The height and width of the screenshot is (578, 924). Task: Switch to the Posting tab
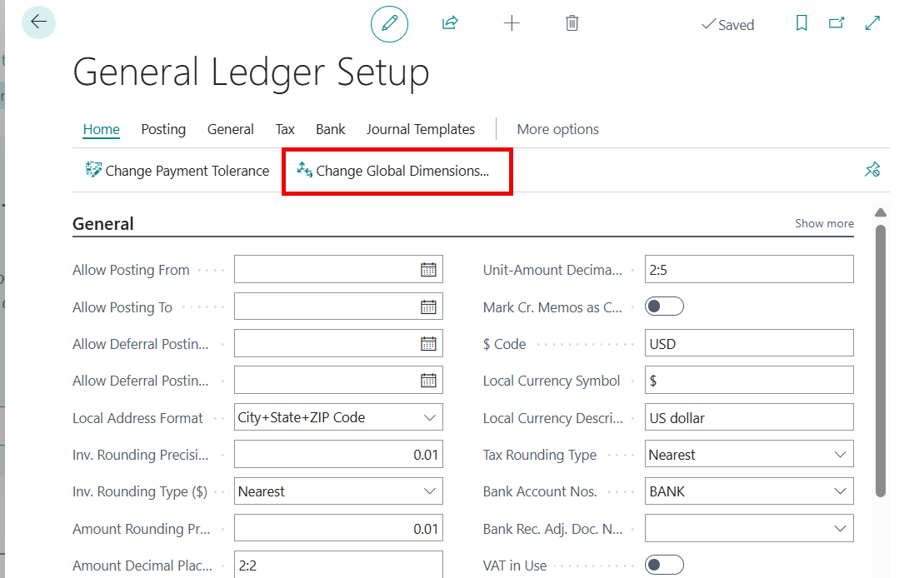(x=163, y=129)
